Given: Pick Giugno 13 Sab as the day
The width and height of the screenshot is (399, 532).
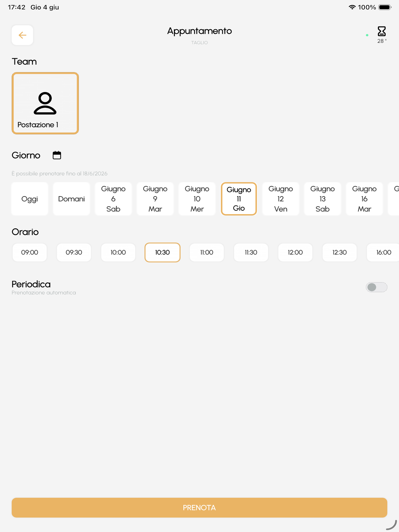Looking at the screenshot, I should pyautogui.click(x=323, y=199).
